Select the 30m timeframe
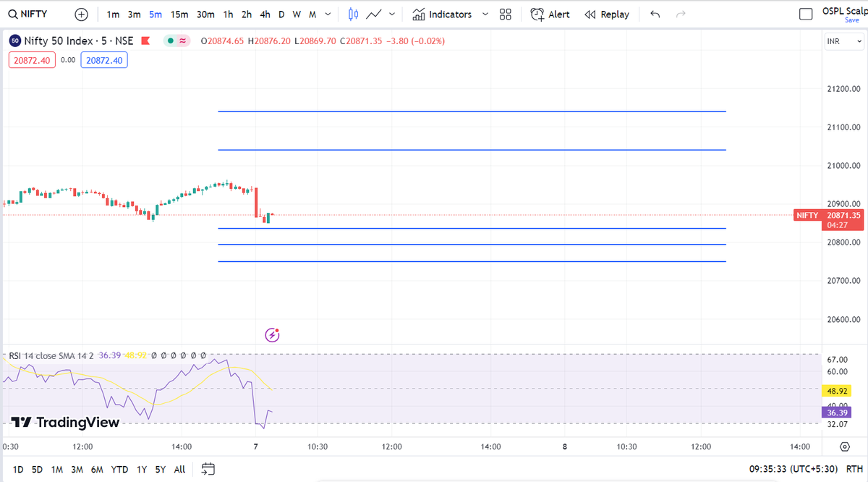 click(205, 14)
